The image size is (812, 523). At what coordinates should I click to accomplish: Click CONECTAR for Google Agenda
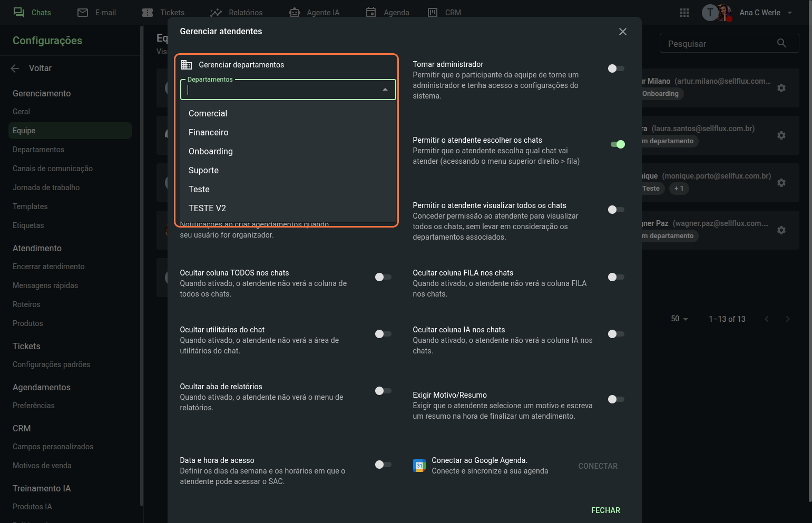tap(598, 466)
